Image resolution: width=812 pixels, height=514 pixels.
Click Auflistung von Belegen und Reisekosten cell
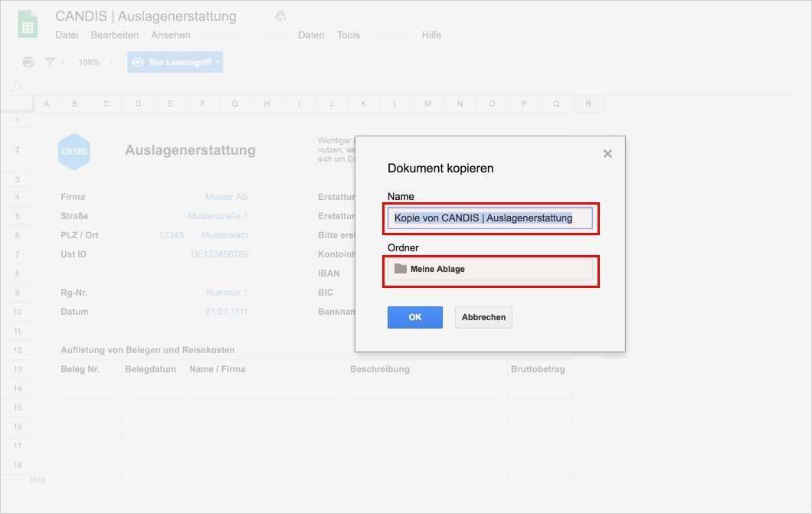[148, 350]
